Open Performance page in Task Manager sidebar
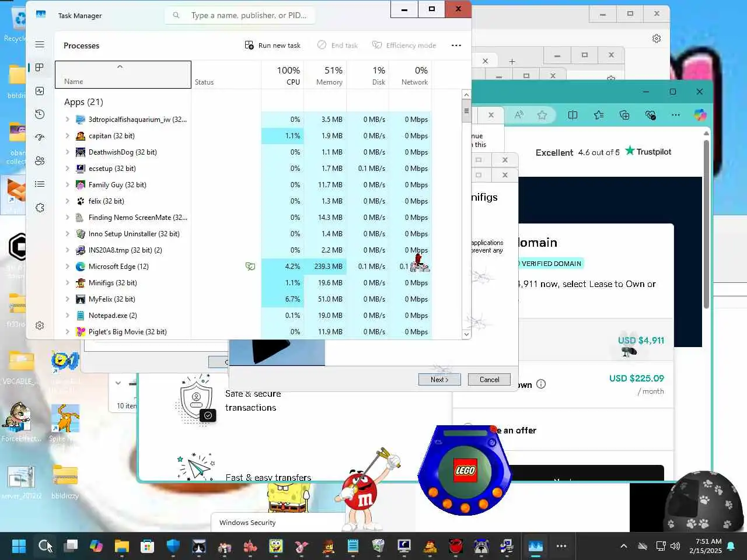 pyautogui.click(x=40, y=91)
